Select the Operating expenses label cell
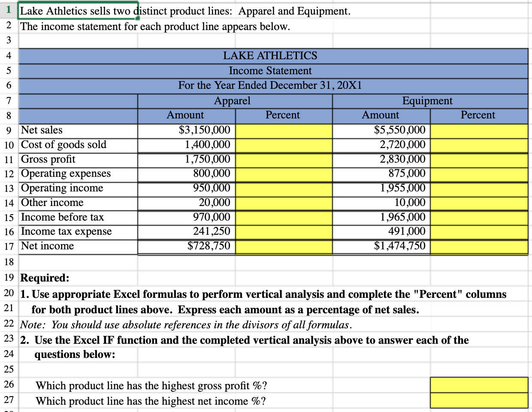This screenshot has width=532, height=412. (78, 174)
